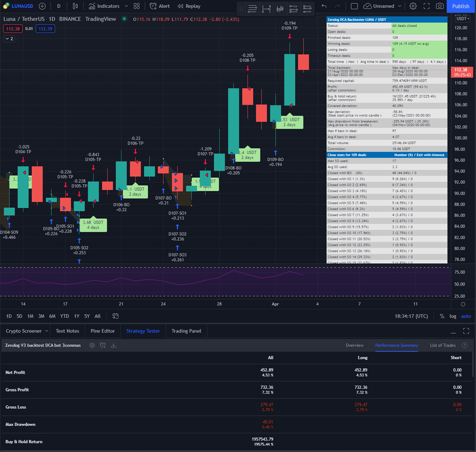Open strategy settings gear in Strategy Tester panel
The height and width of the screenshot is (452, 476).
92,345
